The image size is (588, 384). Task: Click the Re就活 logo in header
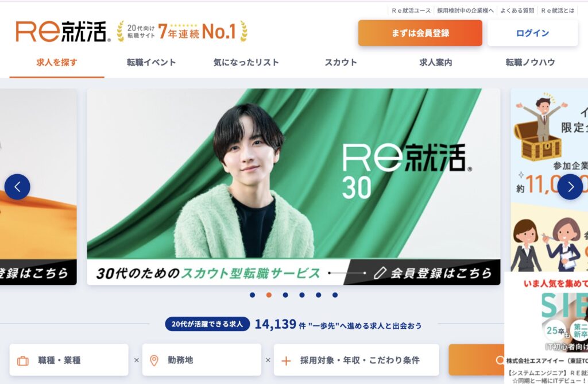[63, 32]
